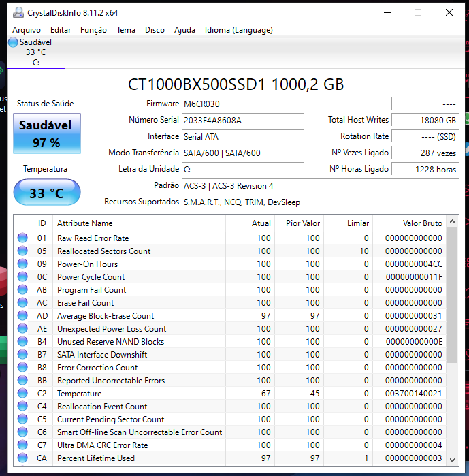Click the attribute list vertical scrollbar thumb
The image size is (469, 476).
pyautogui.click(x=452, y=295)
